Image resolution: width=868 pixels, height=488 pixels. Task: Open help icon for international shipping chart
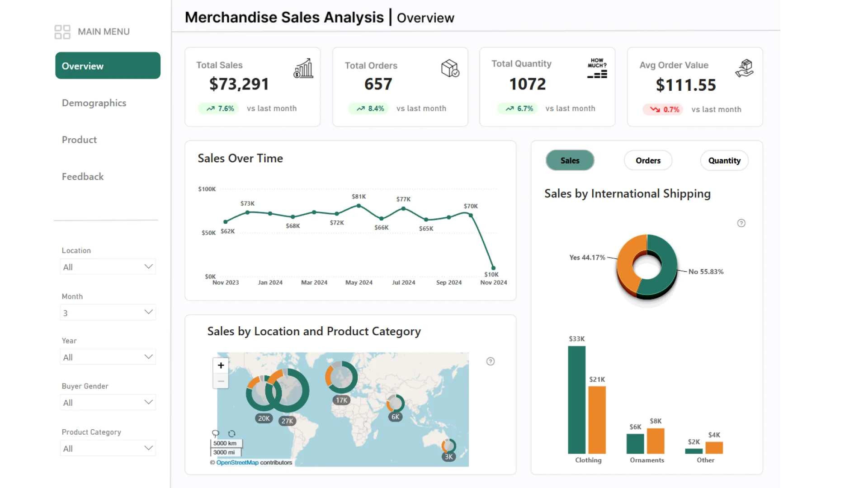[x=741, y=223]
